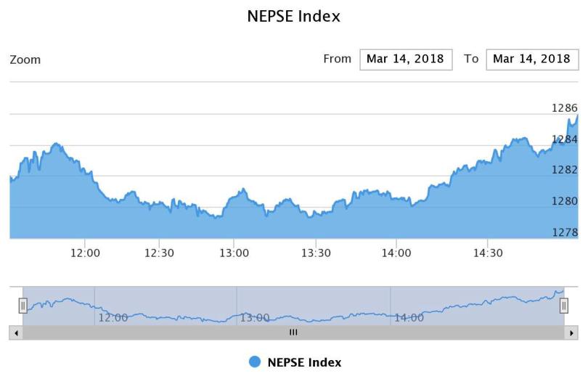Open the To date field

pos(532,60)
